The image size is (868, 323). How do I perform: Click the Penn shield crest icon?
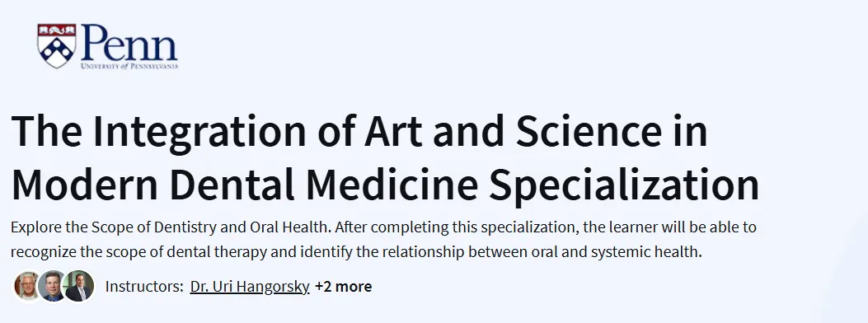[56, 45]
